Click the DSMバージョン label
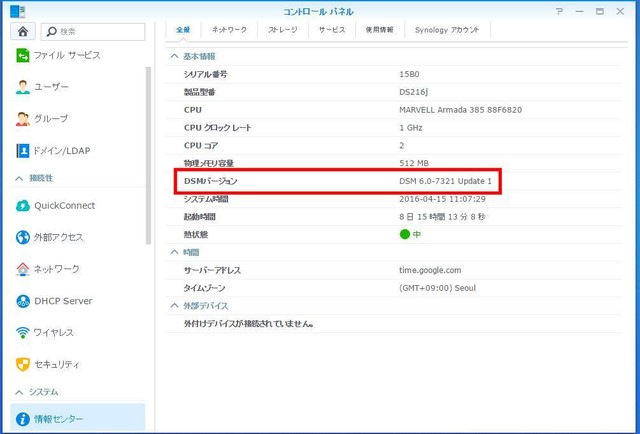The height and width of the screenshot is (434, 640). [210, 181]
